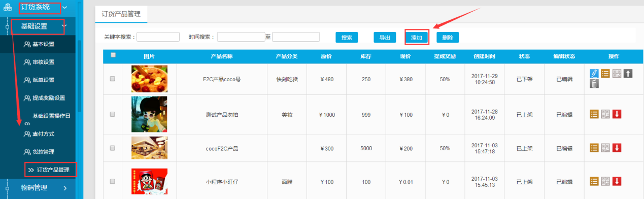This screenshot has height=199, width=644.
Task: Click the product name 测试产品勿拍
Action: tap(222, 115)
